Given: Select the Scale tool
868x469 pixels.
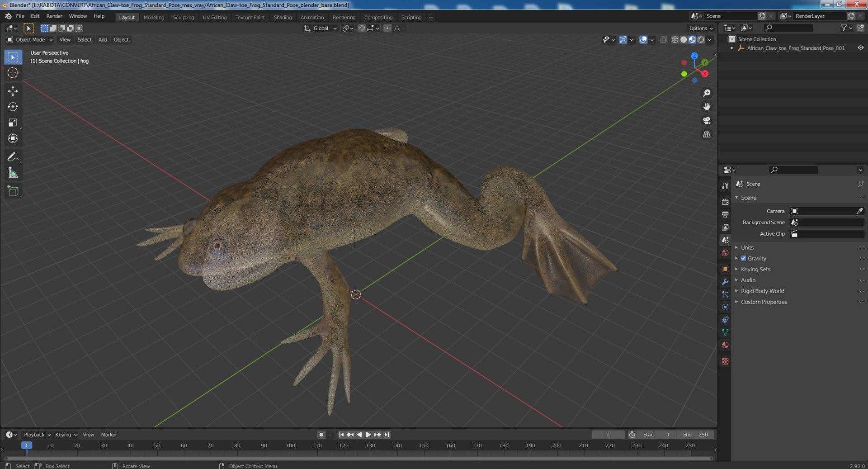Looking at the screenshot, I should tap(13, 123).
